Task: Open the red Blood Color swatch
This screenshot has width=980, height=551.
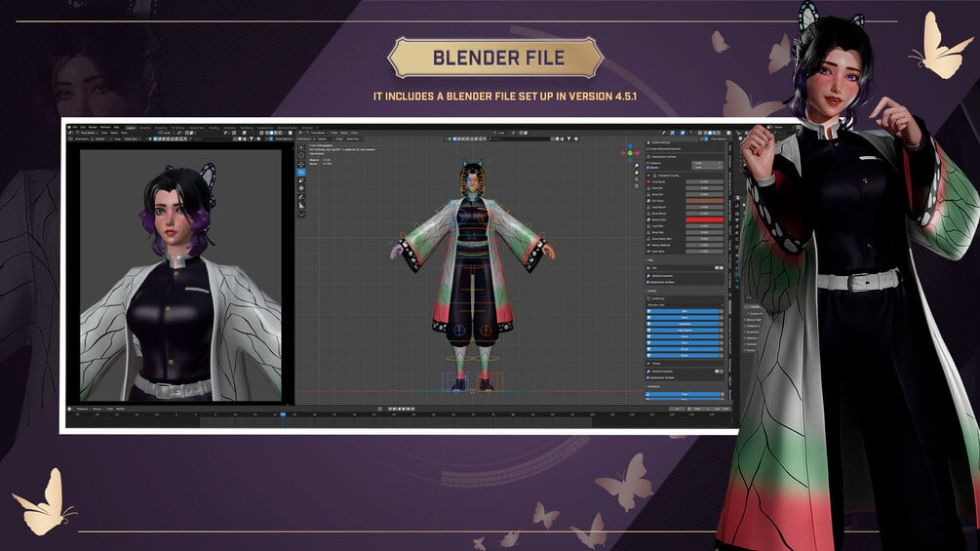Action: (705, 219)
